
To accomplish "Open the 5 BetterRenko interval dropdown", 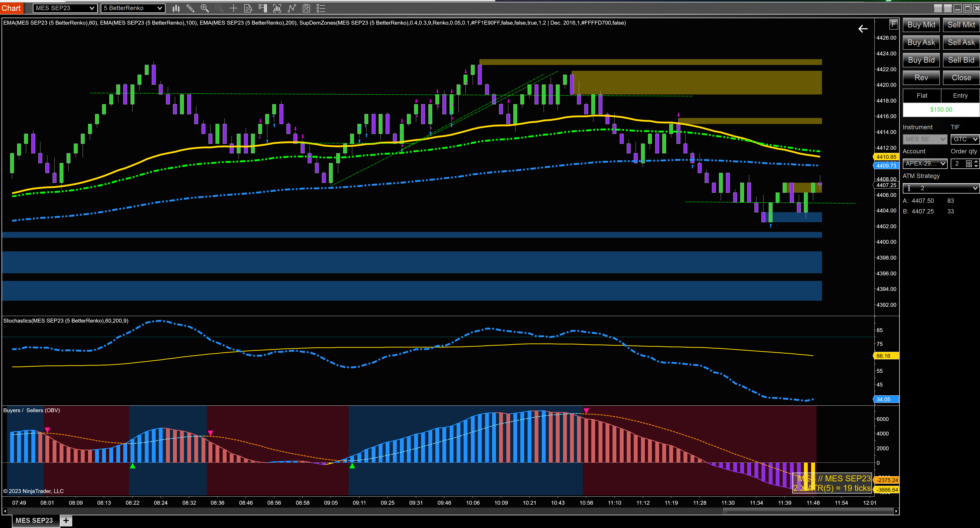I will [x=133, y=8].
